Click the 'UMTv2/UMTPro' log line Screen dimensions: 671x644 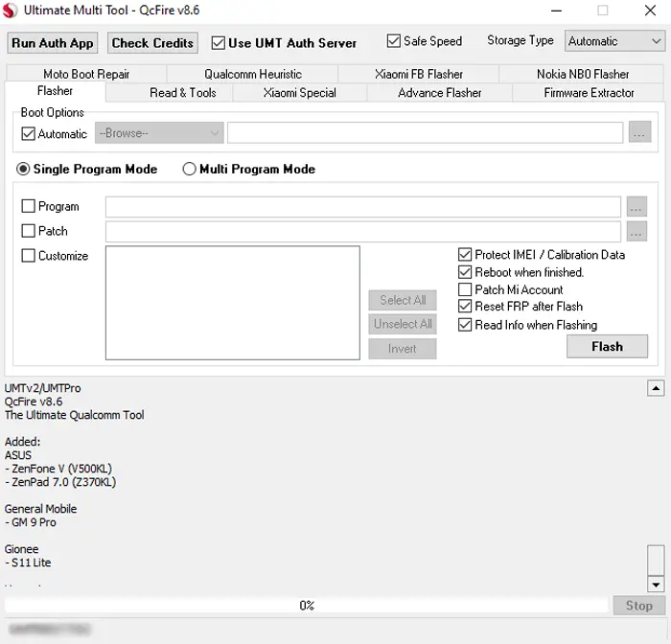click(43, 388)
